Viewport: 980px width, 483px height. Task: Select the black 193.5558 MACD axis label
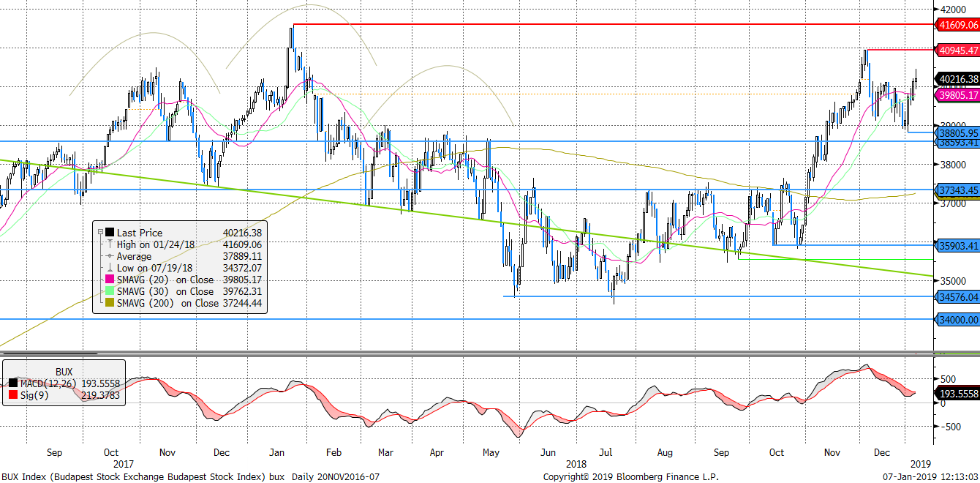(x=957, y=394)
